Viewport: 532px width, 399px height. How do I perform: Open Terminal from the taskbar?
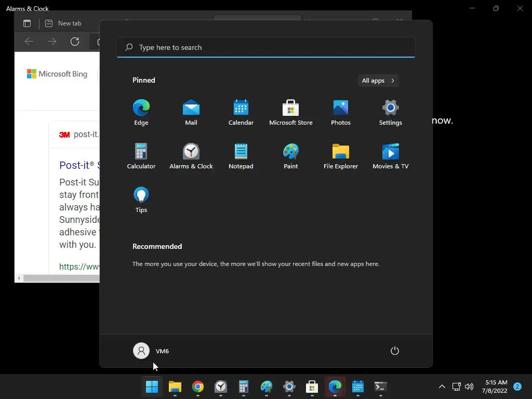coord(381,387)
